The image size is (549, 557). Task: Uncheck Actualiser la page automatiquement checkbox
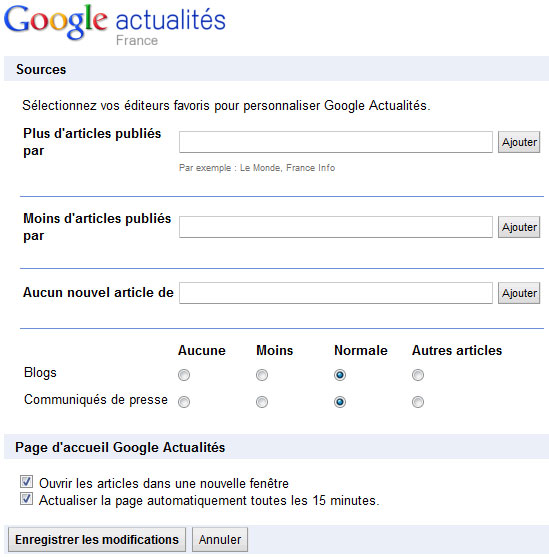pos(26,499)
